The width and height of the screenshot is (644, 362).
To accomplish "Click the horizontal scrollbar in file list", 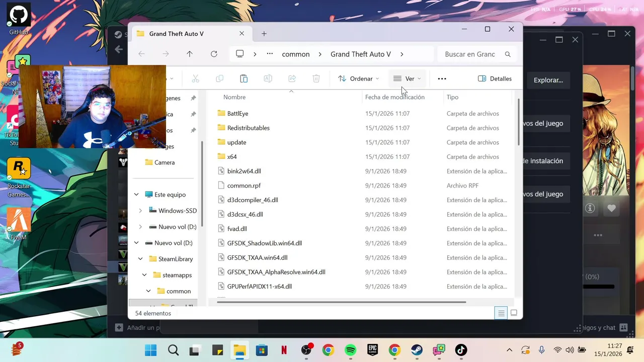I will [x=341, y=302].
